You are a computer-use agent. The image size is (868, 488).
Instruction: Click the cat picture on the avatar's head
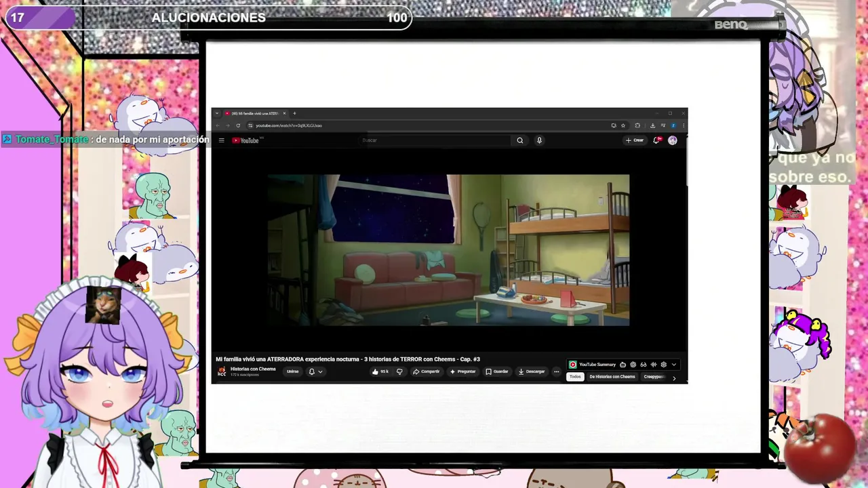point(103,305)
